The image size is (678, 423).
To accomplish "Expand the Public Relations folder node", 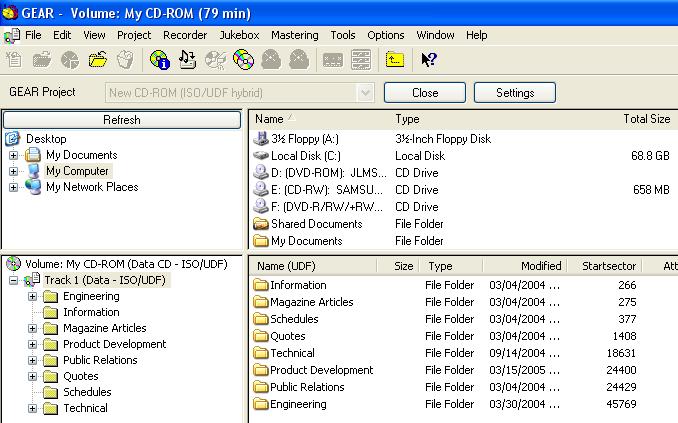I will pyautogui.click(x=32, y=360).
